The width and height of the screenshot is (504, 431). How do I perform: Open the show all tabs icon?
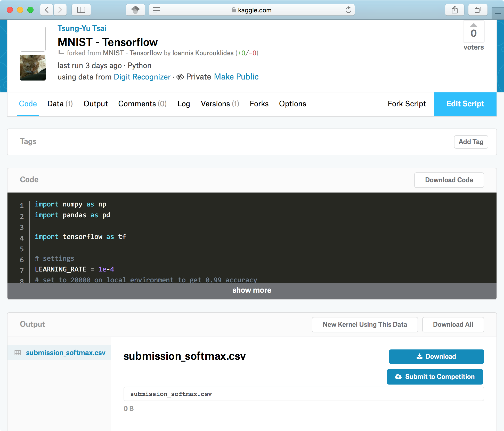coord(478,10)
